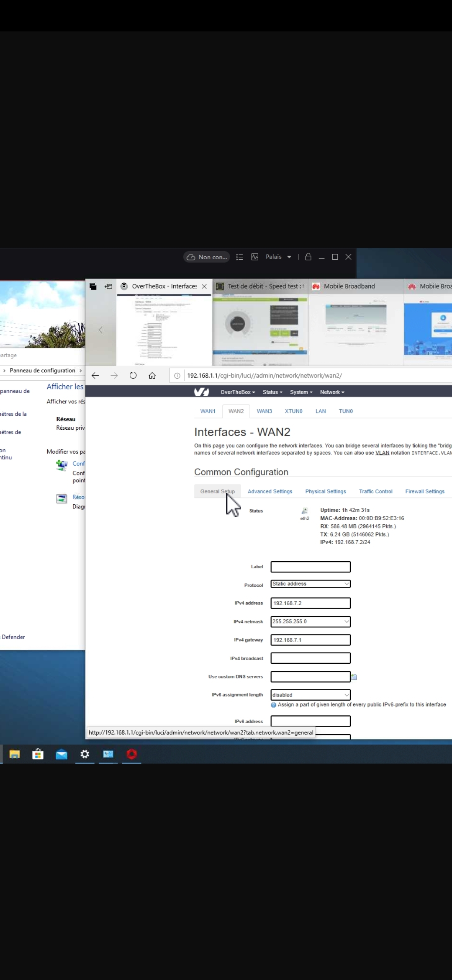Open the IPv6 assignment length dropdown
452x980 pixels.
click(x=310, y=695)
